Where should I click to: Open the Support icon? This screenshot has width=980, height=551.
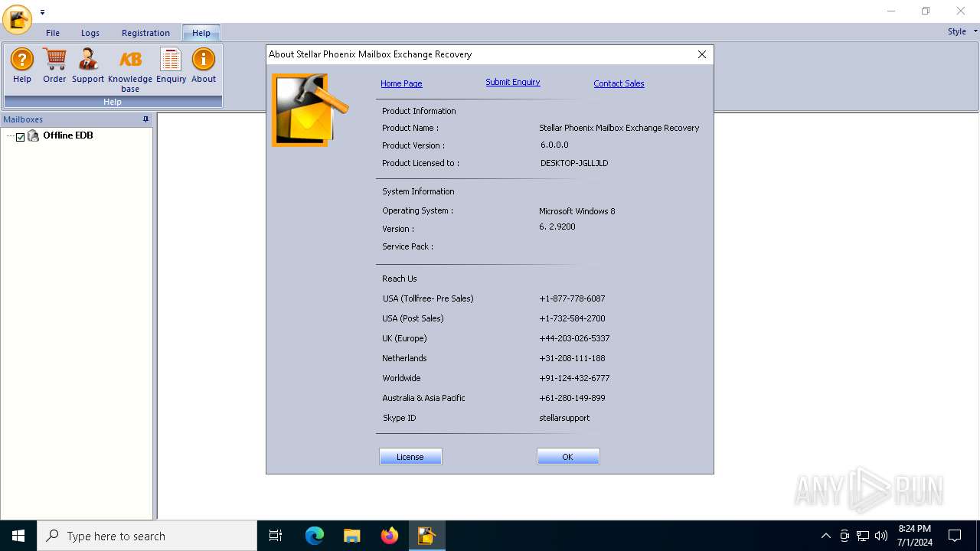(x=88, y=65)
